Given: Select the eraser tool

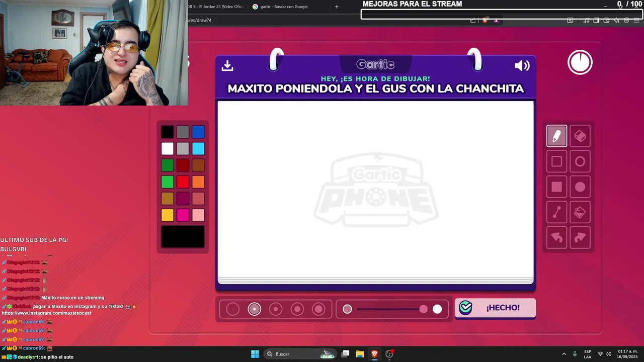Looking at the screenshot, I should (580, 136).
